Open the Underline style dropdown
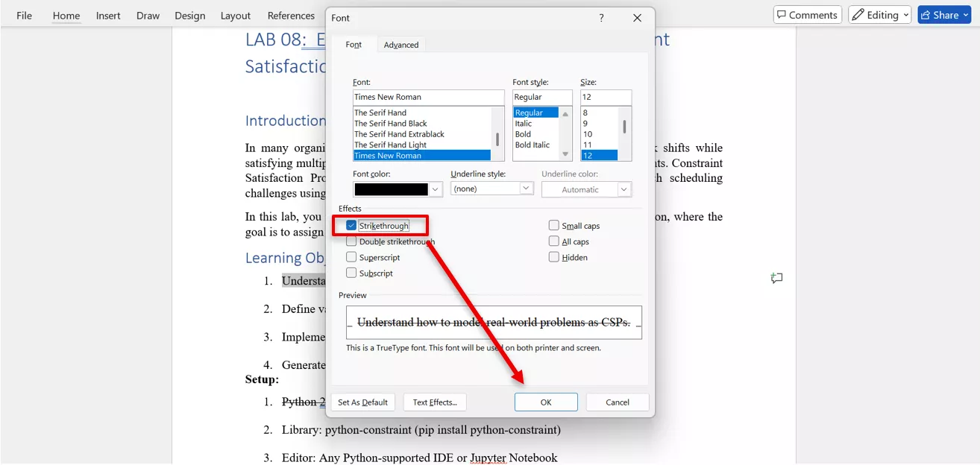Image resolution: width=980 pixels, height=465 pixels. click(527, 189)
